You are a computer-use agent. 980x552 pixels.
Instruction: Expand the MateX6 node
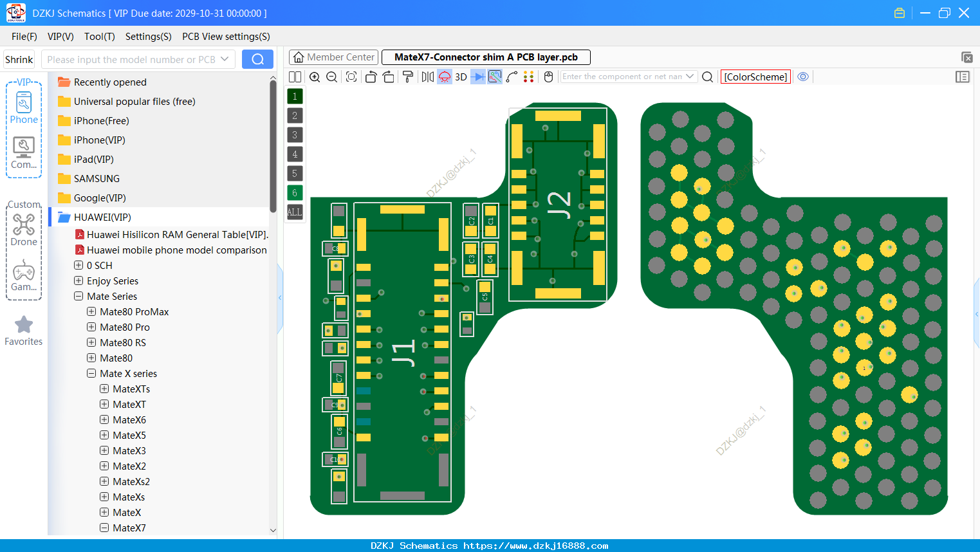tap(104, 419)
